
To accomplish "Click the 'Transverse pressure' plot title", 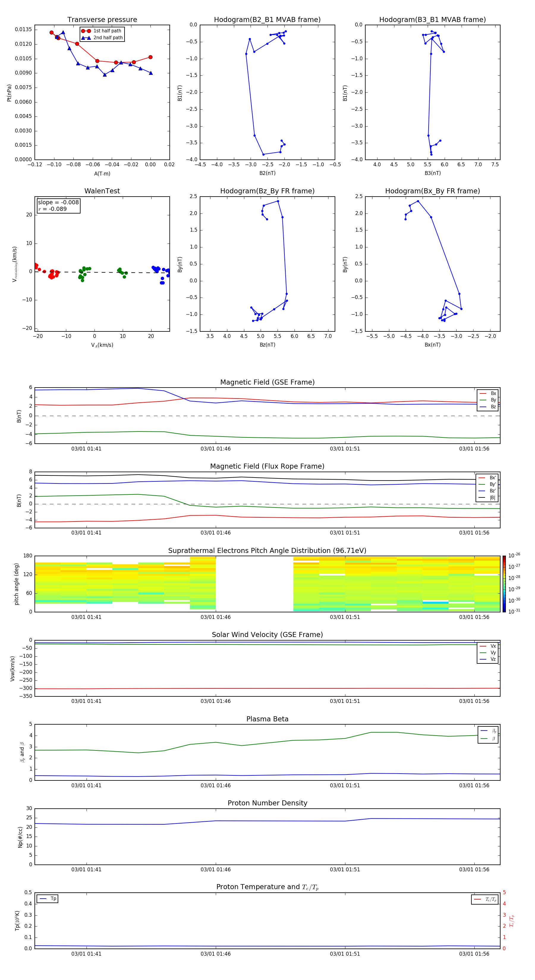I will (102, 19).
